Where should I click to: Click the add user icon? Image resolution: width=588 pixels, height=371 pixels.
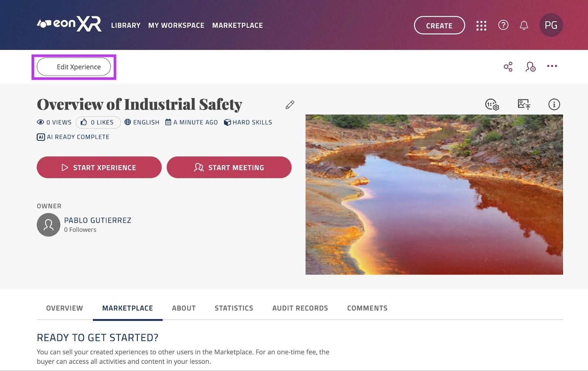(x=530, y=66)
